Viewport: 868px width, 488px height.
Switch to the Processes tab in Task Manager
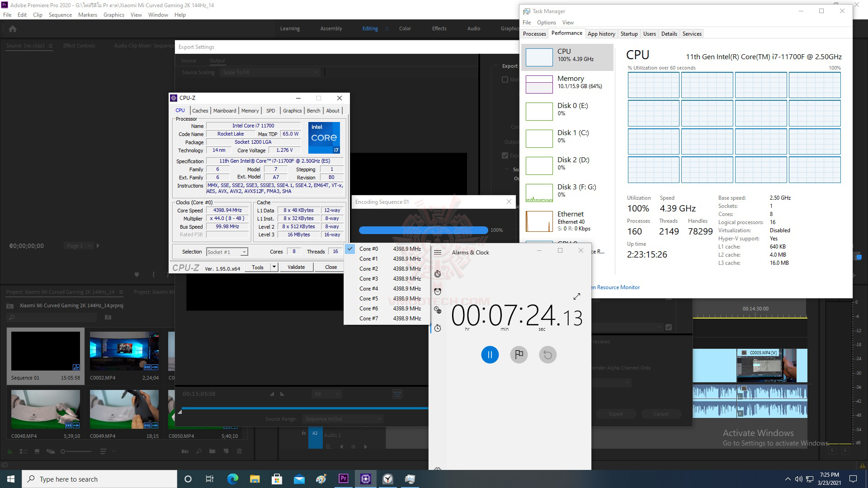(534, 34)
